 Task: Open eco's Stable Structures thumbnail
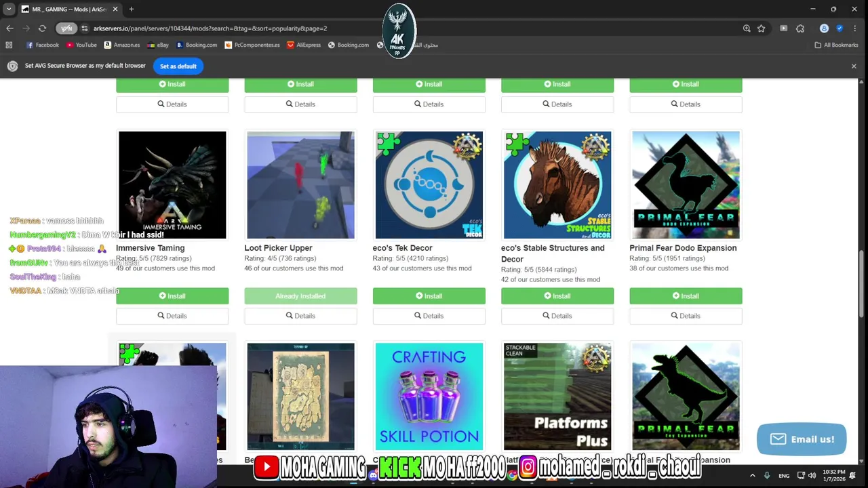pyautogui.click(x=557, y=185)
